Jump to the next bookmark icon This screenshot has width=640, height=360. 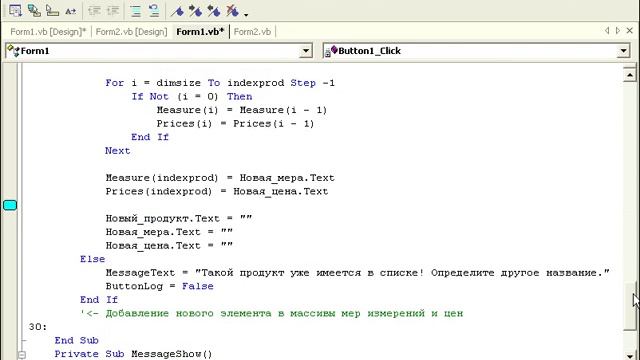[x=196, y=11]
